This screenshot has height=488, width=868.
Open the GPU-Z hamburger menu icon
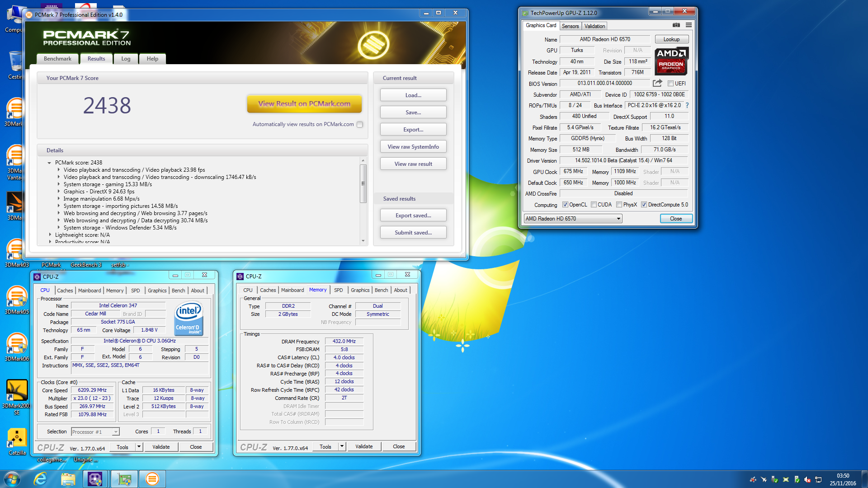coord(689,25)
